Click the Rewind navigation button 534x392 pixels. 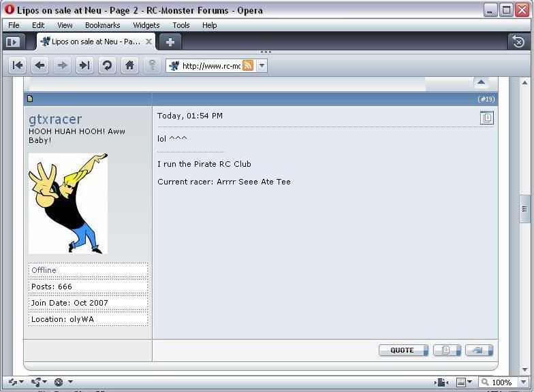pyautogui.click(x=18, y=65)
